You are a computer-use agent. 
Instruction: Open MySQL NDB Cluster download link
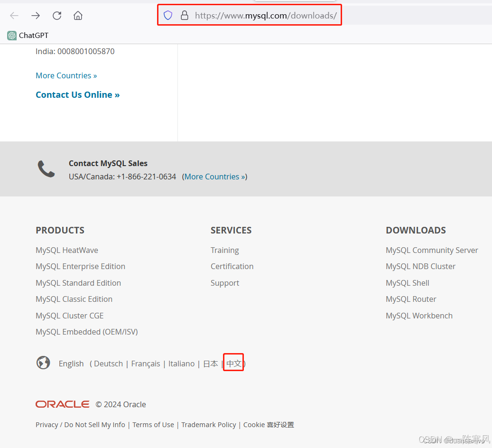[x=420, y=267]
